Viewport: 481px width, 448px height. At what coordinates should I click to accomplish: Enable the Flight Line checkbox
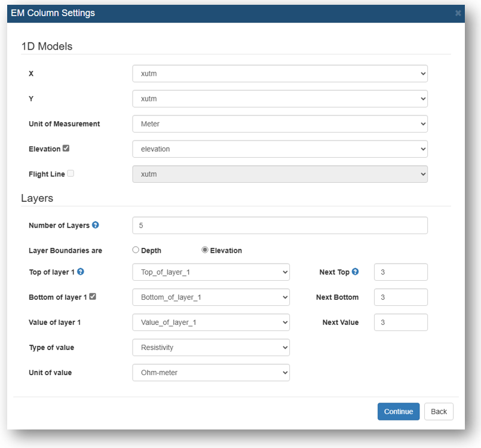point(71,174)
